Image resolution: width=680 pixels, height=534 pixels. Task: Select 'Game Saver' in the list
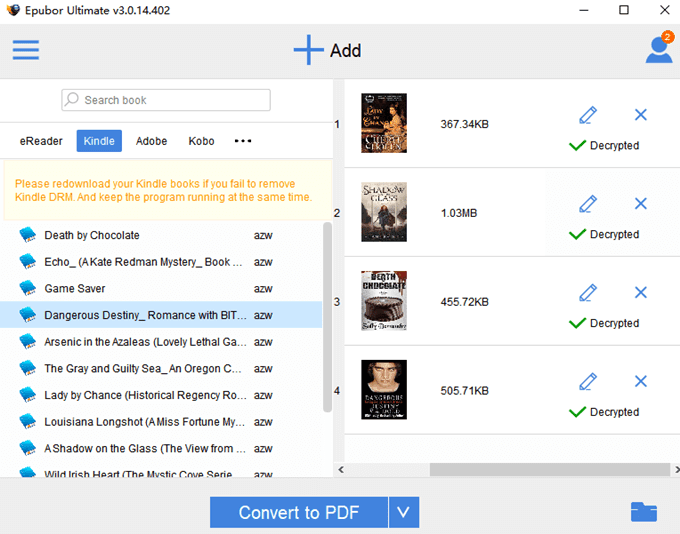click(161, 288)
